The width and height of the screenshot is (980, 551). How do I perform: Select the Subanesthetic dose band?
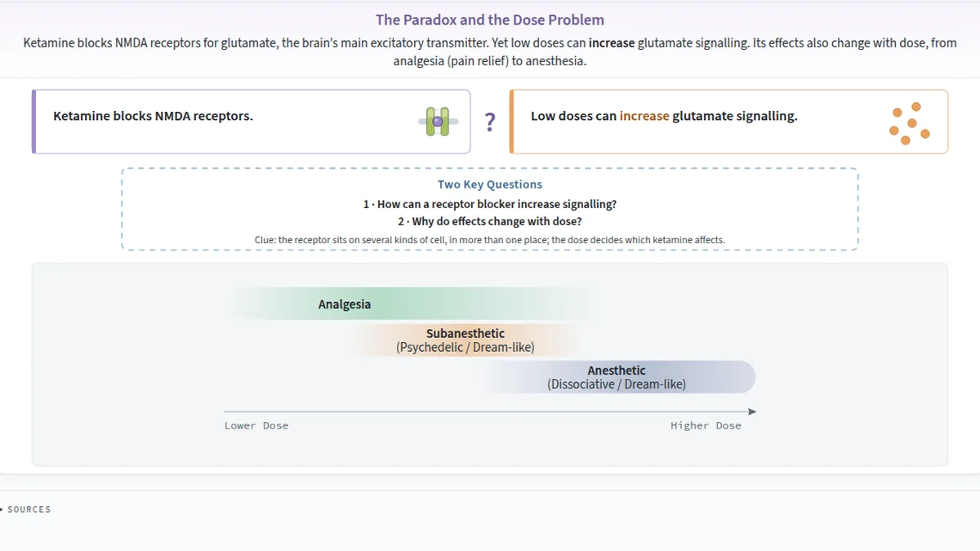click(x=465, y=340)
